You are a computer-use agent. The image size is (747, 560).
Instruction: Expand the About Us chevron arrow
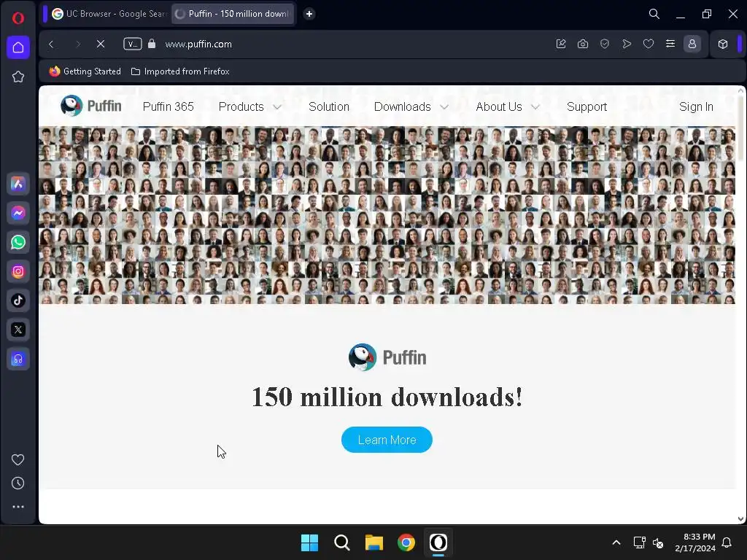(x=535, y=107)
